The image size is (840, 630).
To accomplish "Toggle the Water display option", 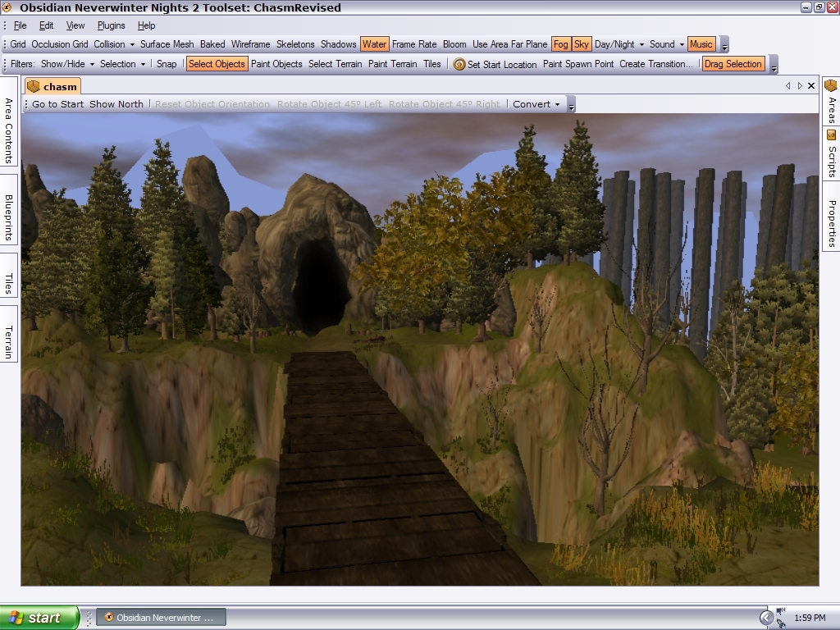I will click(374, 44).
